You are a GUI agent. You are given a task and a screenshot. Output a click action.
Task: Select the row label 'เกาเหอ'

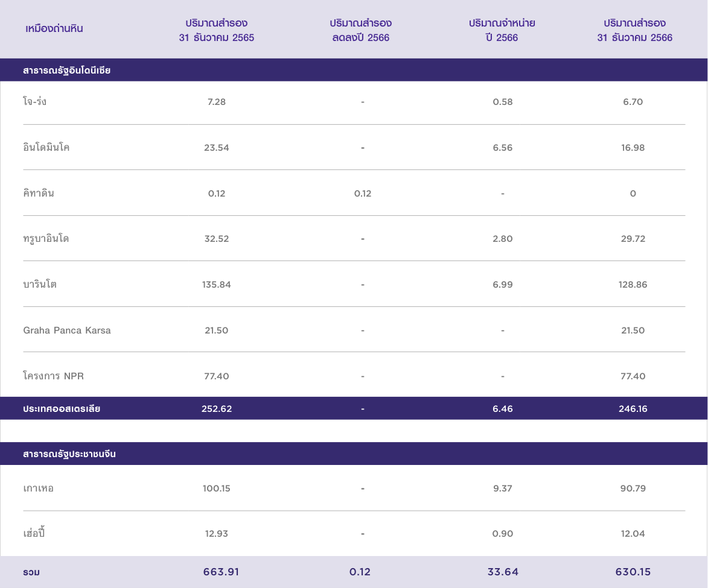[x=39, y=488]
